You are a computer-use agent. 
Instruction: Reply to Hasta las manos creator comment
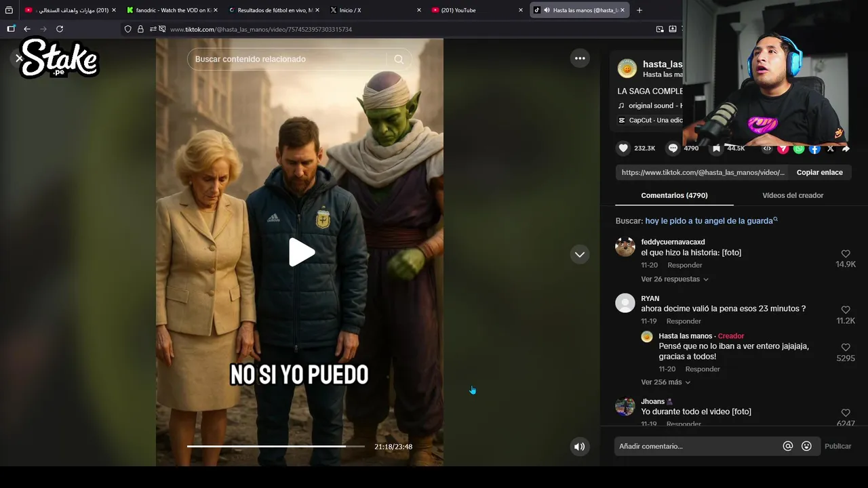tap(703, 369)
